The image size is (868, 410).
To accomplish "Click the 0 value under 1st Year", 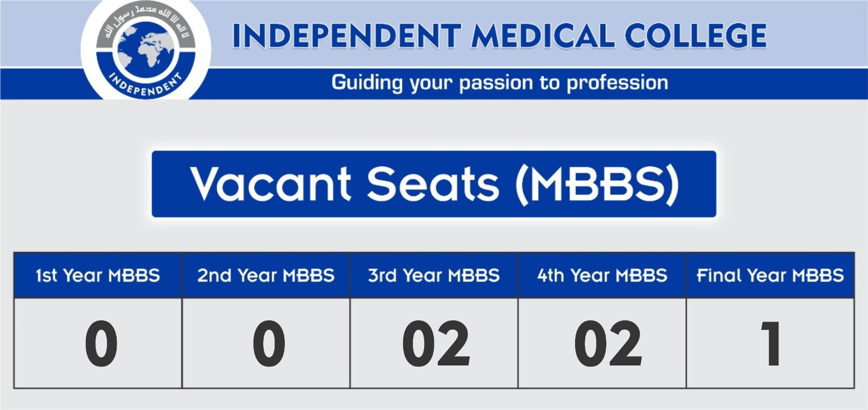I will tap(101, 343).
